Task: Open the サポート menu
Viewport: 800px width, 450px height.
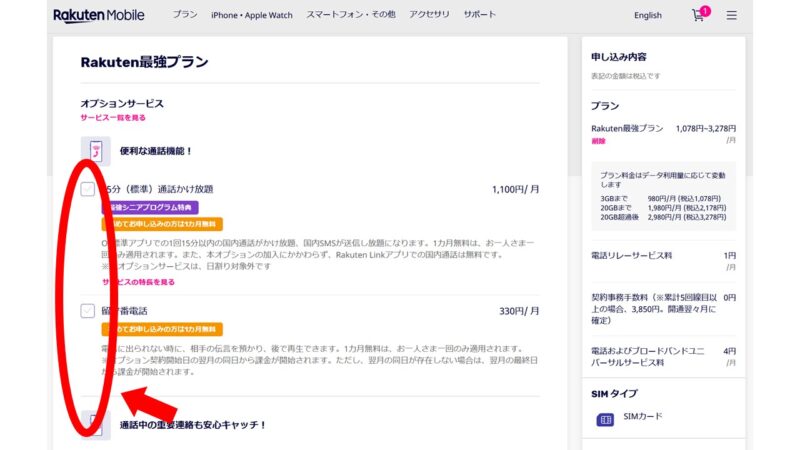Action: click(479, 16)
